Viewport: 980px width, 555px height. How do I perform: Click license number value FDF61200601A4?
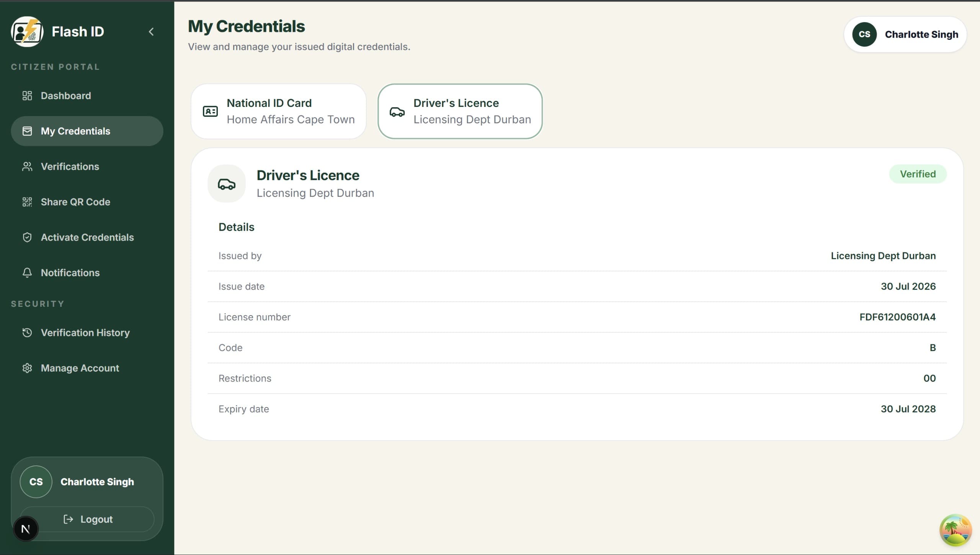click(x=897, y=317)
